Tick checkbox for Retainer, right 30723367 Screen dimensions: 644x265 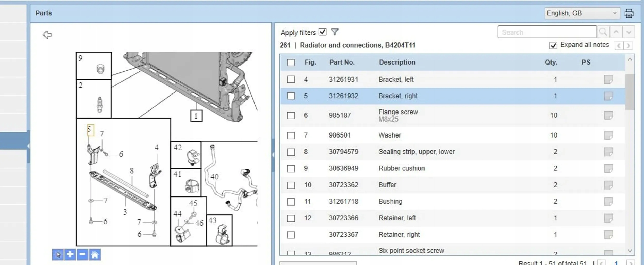(x=291, y=235)
